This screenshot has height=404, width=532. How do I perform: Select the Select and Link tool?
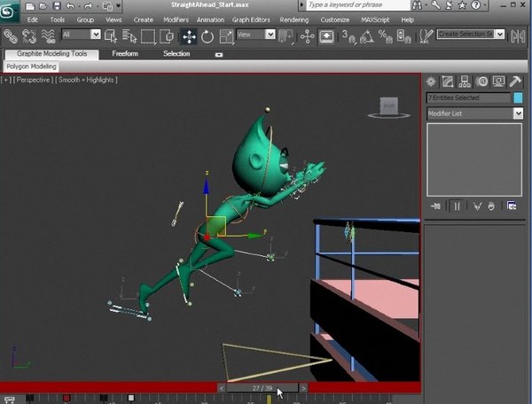(x=10, y=36)
